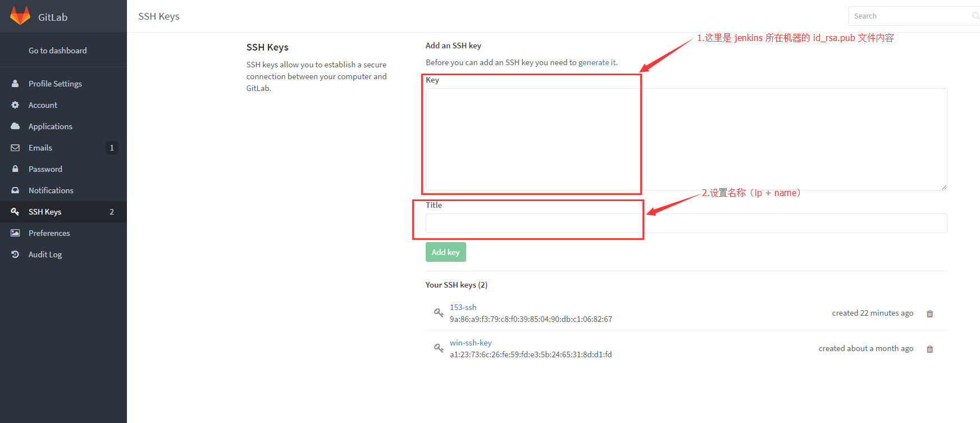Click the Profile Settings user icon

click(x=15, y=83)
